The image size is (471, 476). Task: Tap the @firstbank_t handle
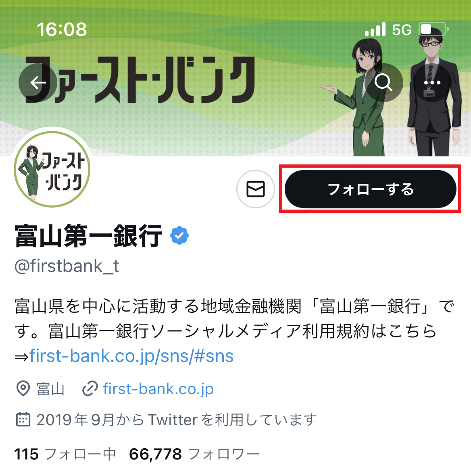click(67, 266)
